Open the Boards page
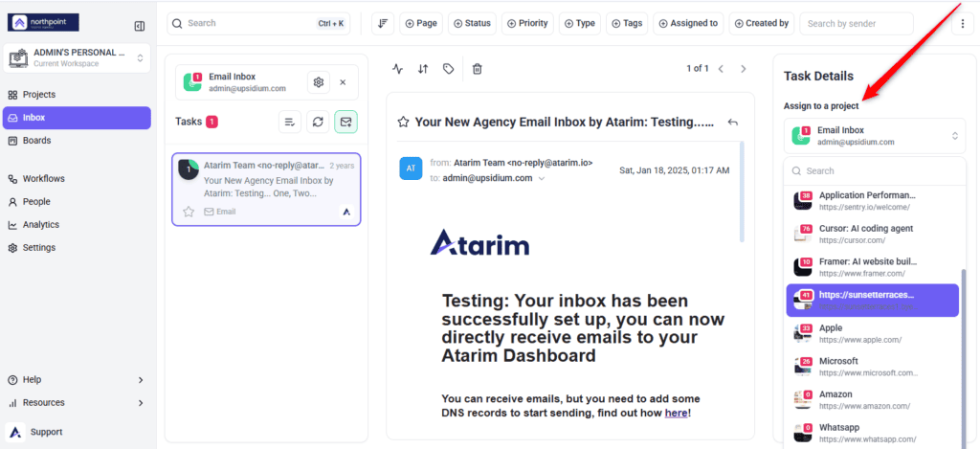Screen dimensions: 980x449 point(77,140)
